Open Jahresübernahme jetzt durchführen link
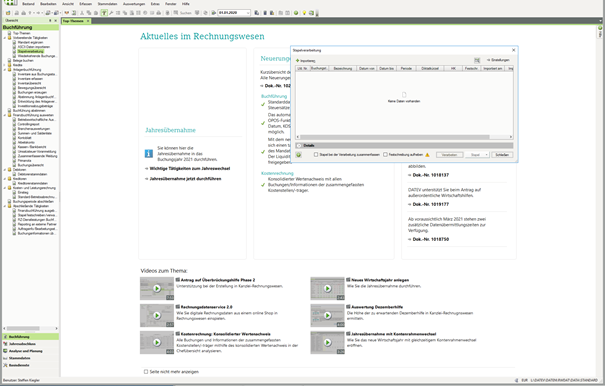 pos(185,179)
